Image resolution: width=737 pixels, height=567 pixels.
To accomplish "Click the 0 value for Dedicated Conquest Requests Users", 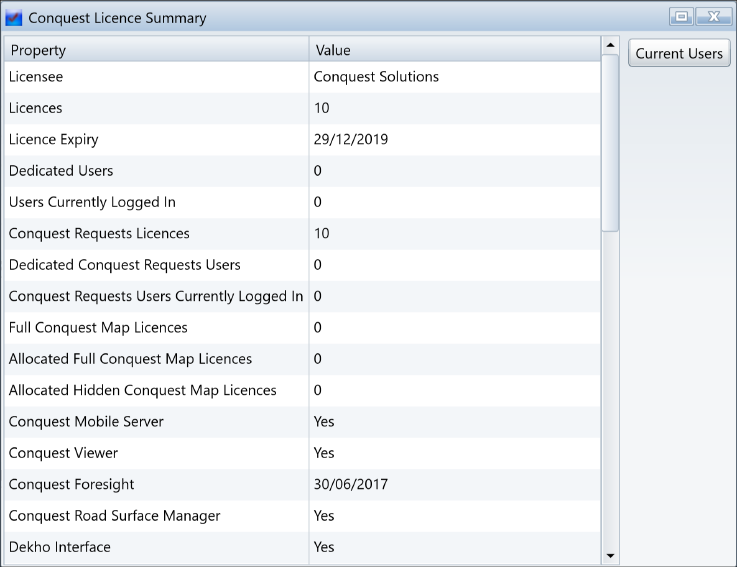I will pyautogui.click(x=318, y=265).
